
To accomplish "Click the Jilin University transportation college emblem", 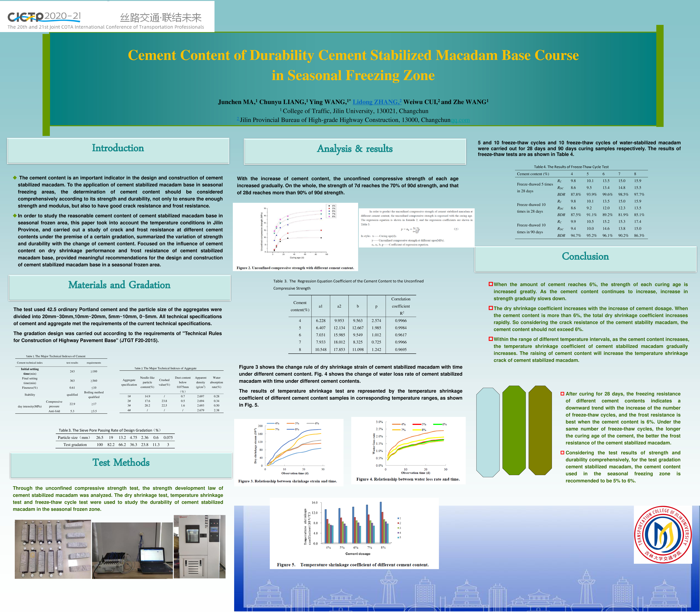I will click(x=663, y=534).
